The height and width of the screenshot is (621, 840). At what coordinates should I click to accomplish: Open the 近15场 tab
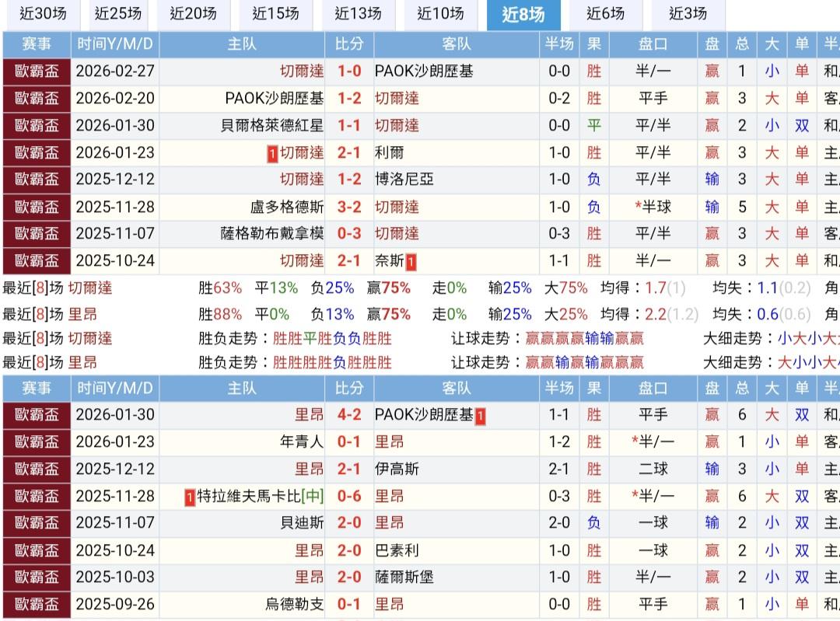tap(275, 14)
